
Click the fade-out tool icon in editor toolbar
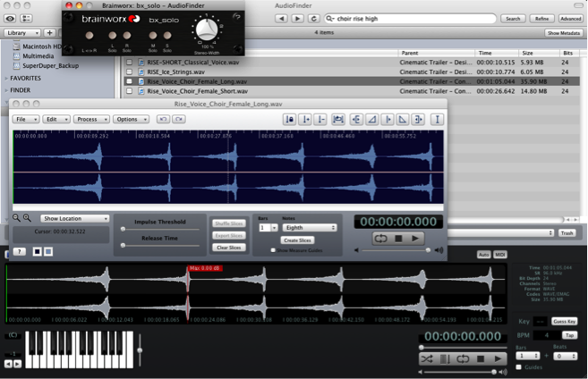[x=403, y=119]
